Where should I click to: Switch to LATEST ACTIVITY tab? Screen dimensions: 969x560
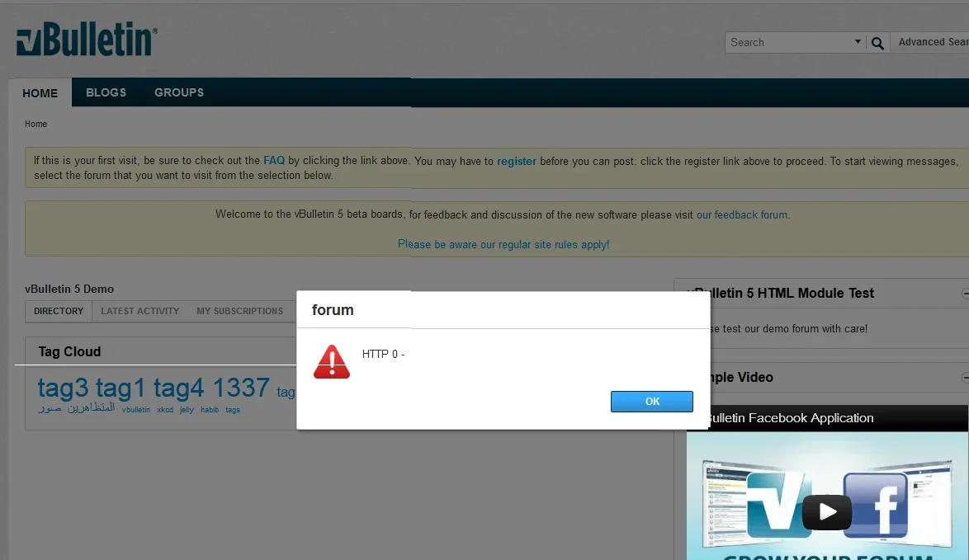[x=140, y=311]
